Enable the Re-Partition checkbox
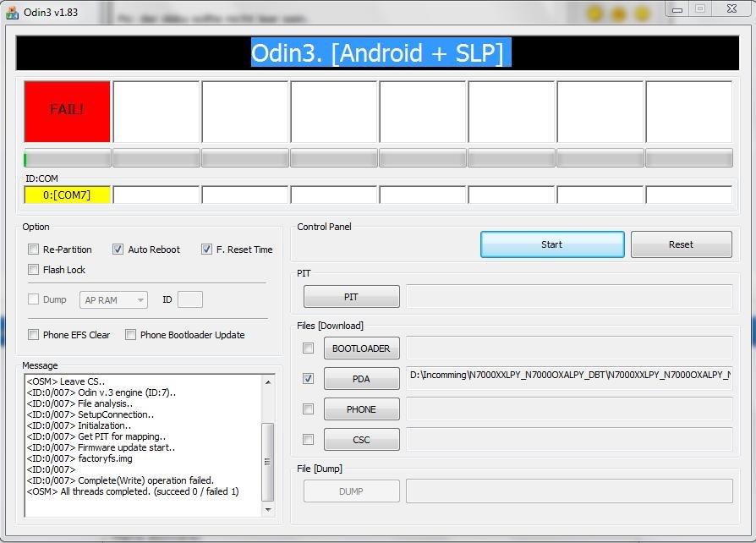Viewport: 756px width, 543px height. click(33, 250)
